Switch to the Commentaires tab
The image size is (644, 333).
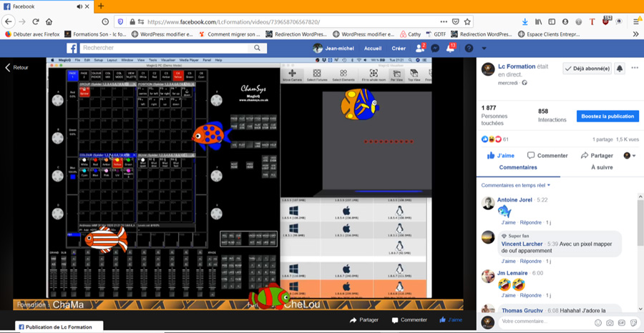point(518,167)
